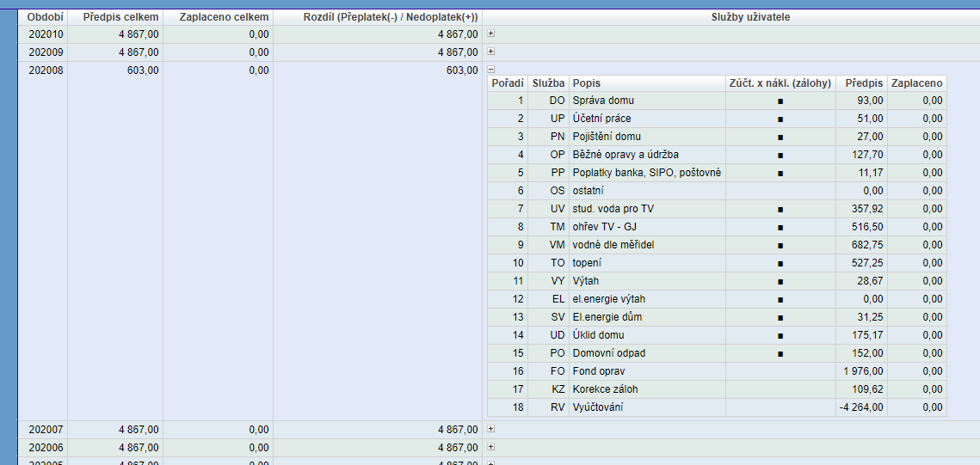Click the Služba subtable header
Image resolution: width=980 pixels, height=465 pixels.
[548, 83]
